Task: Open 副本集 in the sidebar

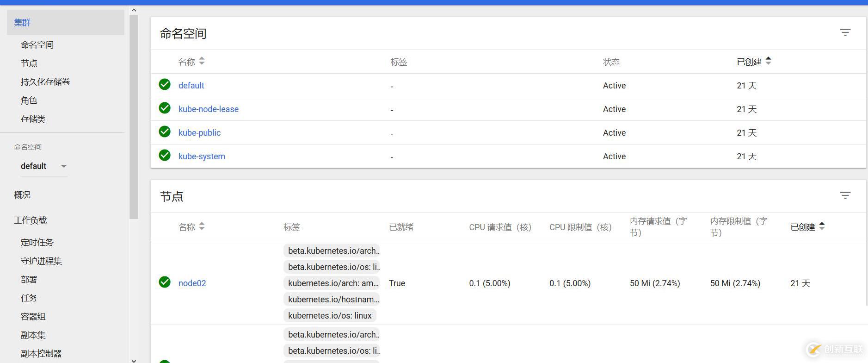Action: 33,335
